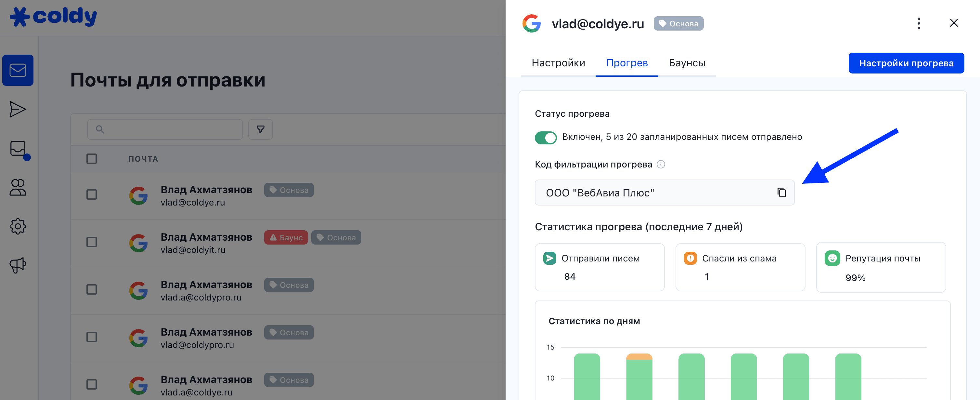Click the info icon next to Код фильтрации прогрева
This screenshot has width=980, height=400.
[661, 165]
